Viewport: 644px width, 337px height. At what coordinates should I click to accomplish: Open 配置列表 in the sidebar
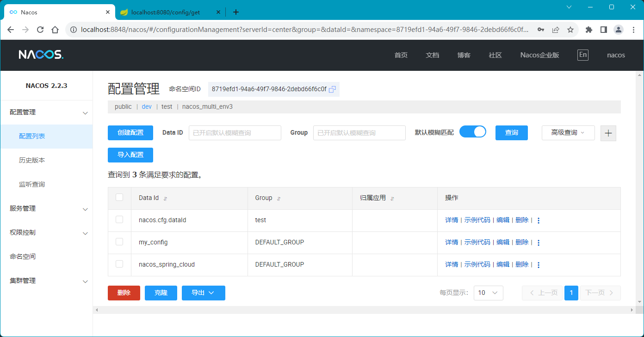tap(46, 137)
